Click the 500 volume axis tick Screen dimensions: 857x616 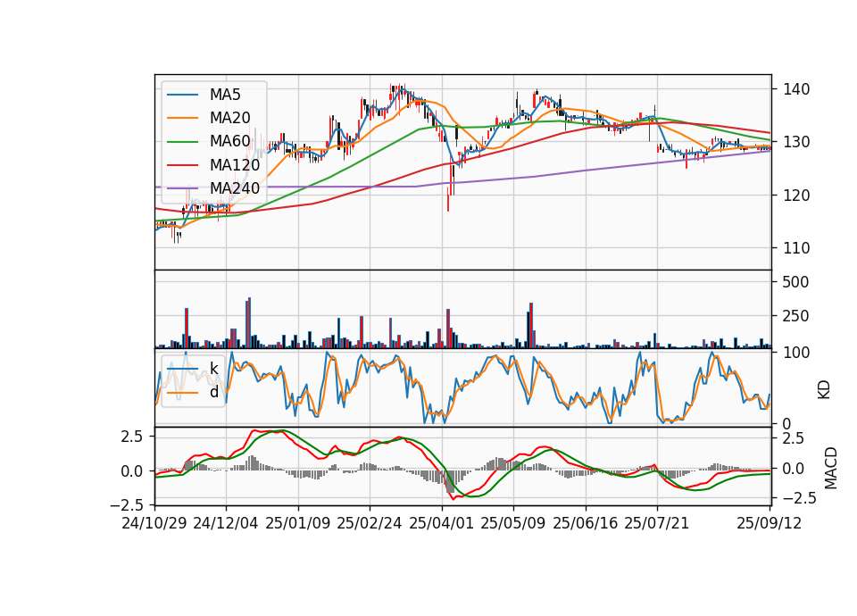[795, 282]
